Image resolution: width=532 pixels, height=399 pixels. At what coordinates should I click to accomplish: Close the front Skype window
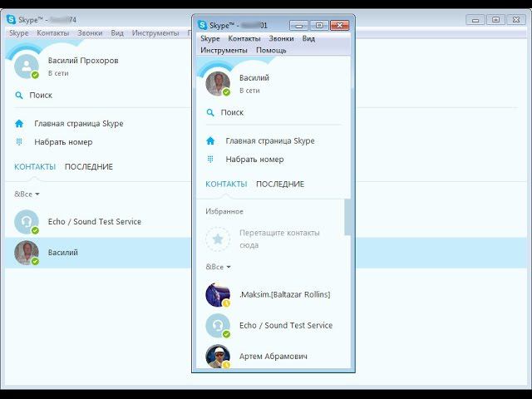[x=340, y=26]
